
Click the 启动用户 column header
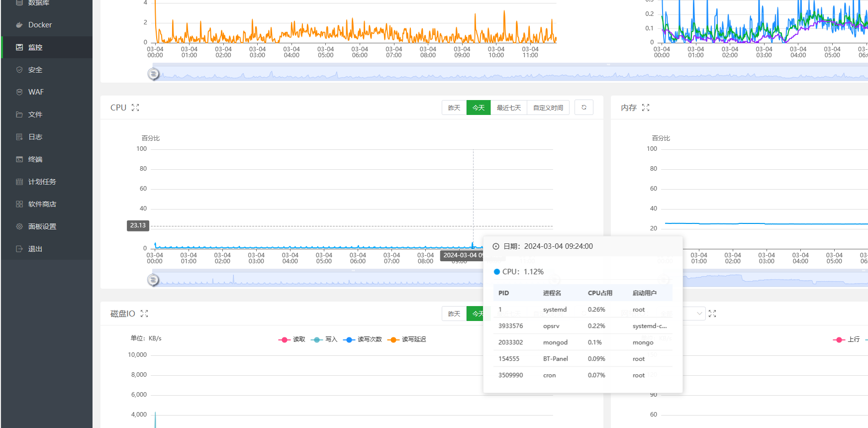[x=644, y=293]
